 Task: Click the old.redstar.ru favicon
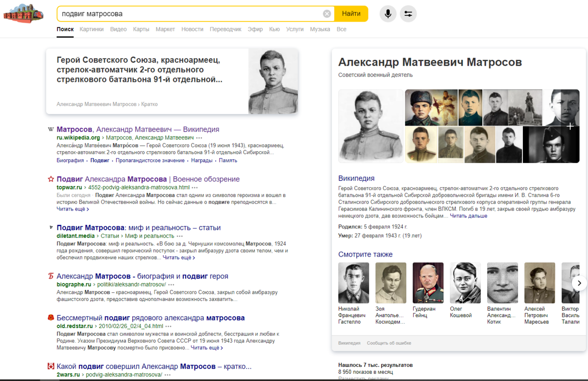coord(50,318)
